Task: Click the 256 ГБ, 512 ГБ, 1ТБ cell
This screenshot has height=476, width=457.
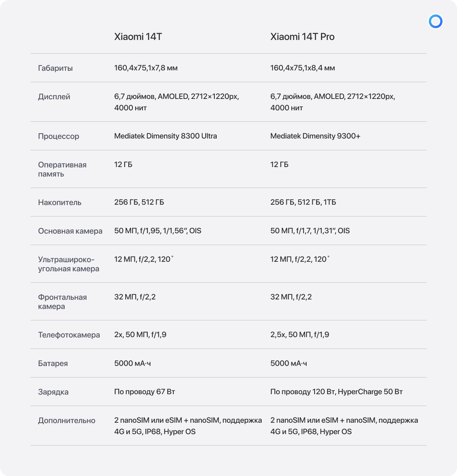Action: [x=303, y=202]
